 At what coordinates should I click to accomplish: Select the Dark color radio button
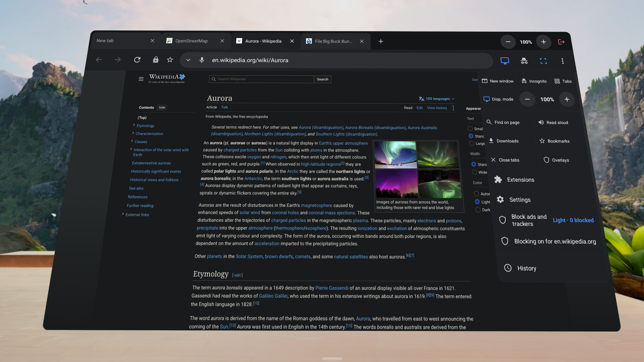478,210
